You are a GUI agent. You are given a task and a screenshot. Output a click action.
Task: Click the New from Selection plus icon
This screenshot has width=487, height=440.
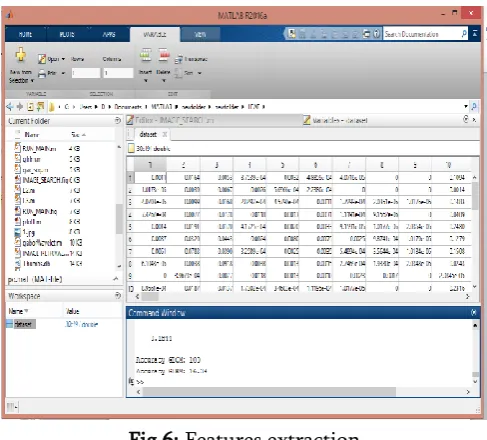point(21,55)
